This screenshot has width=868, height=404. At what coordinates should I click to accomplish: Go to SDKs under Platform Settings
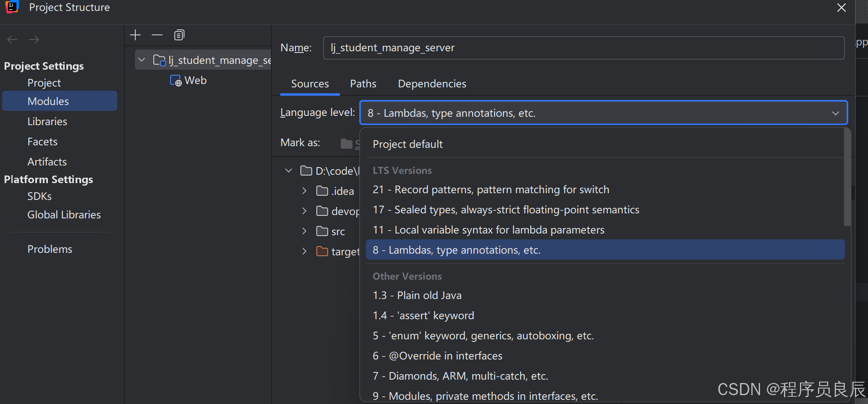tap(39, 197)
